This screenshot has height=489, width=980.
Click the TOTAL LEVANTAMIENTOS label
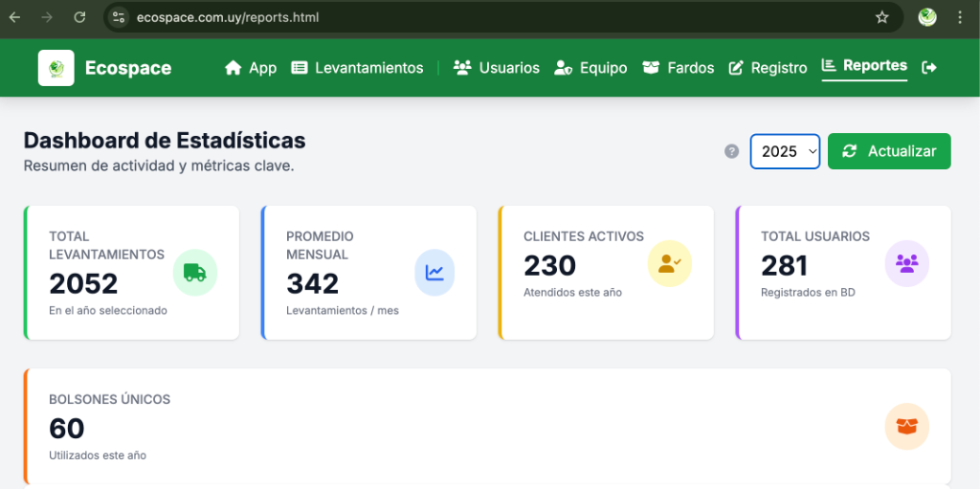pyautogui.click(x=107, y=245)
